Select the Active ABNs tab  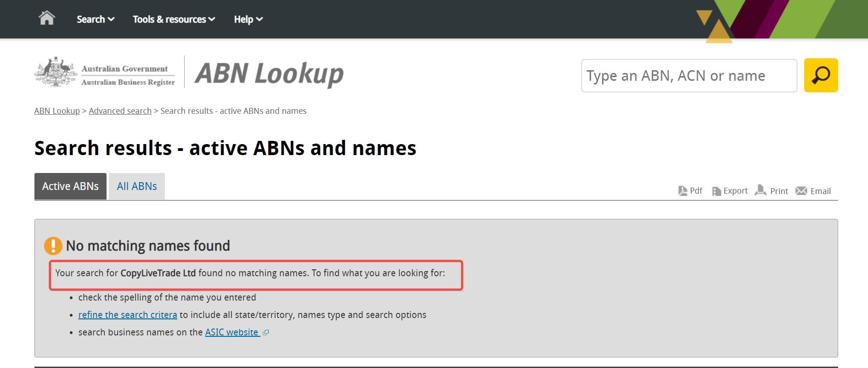pyautogui.click(x=70, y=186)
